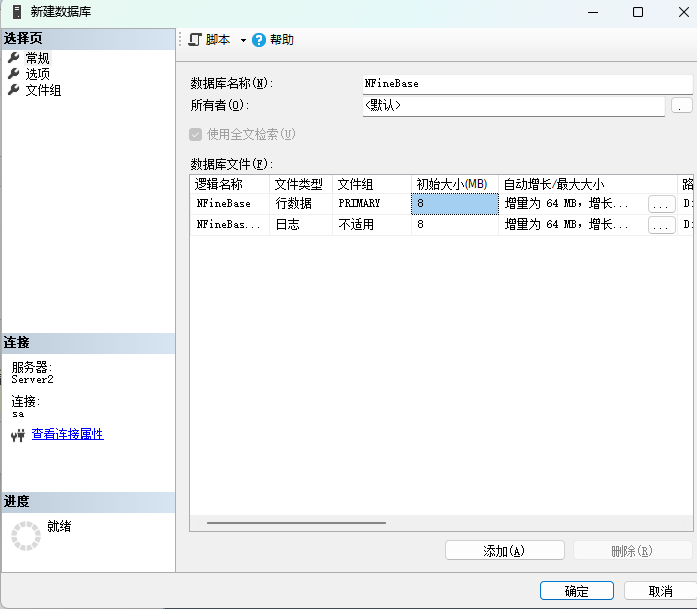Viewport: 697px width, 609px height.
Task: Click the 新建数据库 title bar database icon
Action: (17, 12)
